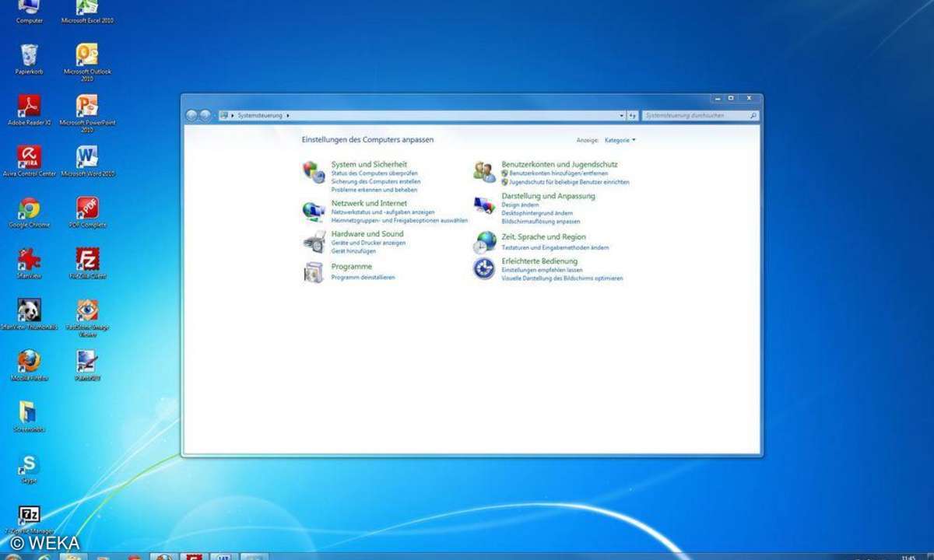Click Heimnetzgruppen- und Freigabeoptionen auswählen
This screenshot has height=560, width=934.
click(x=399, y=220)
